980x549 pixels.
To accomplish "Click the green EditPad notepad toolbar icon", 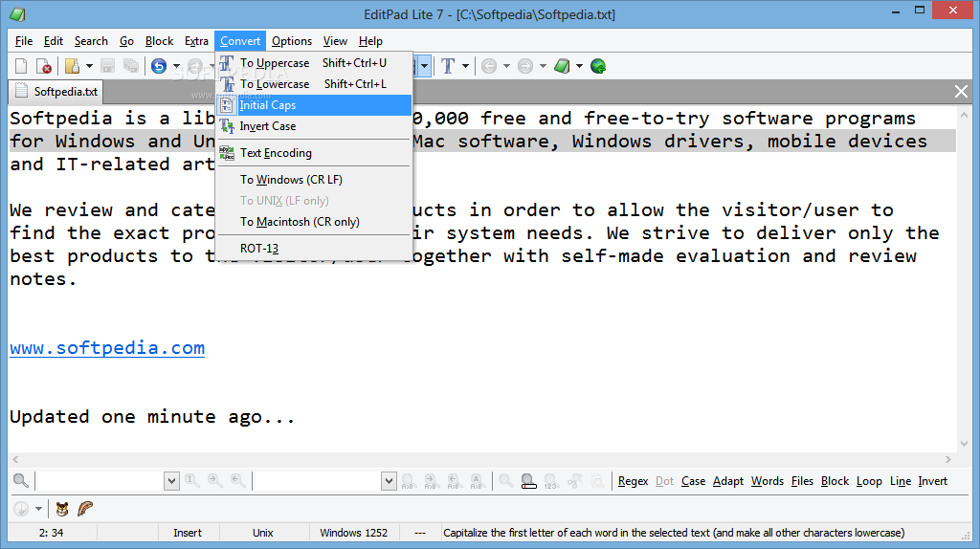I will pos(562,66).
